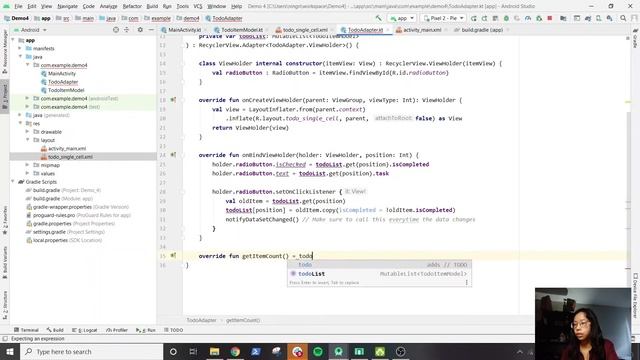Expand the mipmap folder arrow

point(27,165)
